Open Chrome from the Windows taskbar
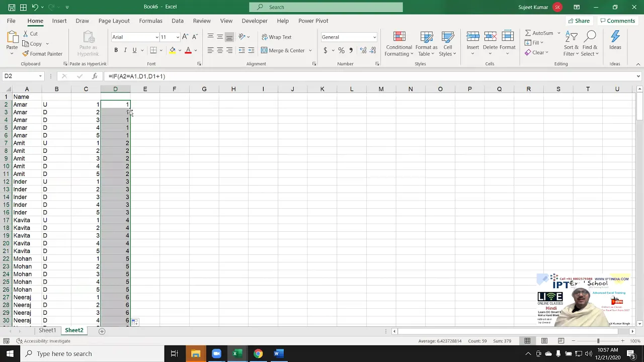This screenshot has width=644, height=362. coord(258,353)
